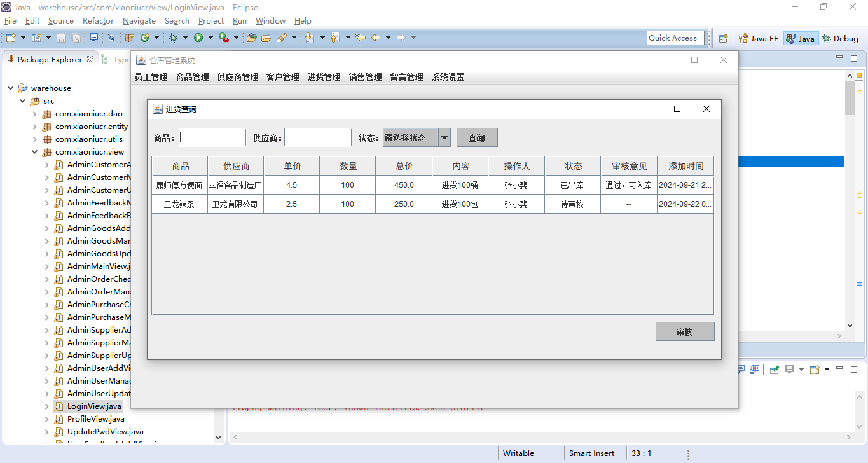Click the green Run toolbar icon
This screenshot has width=868, height=463.
point(198,38)
